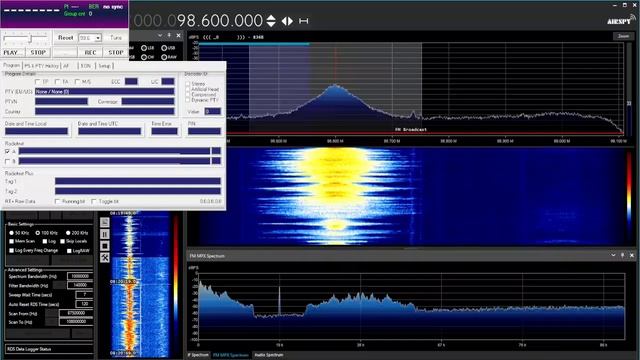640x360 pixels.
Task: Check the Toggle bit checkbox
Action: [94, 201]
